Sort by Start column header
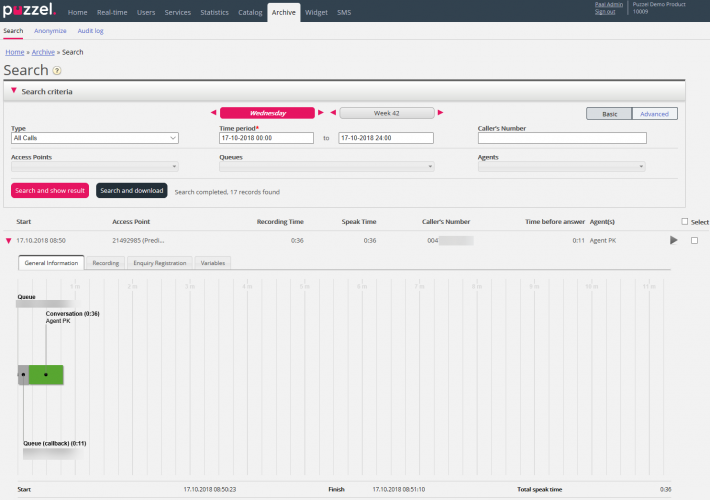The image size is (710, 500). (24, 221)
